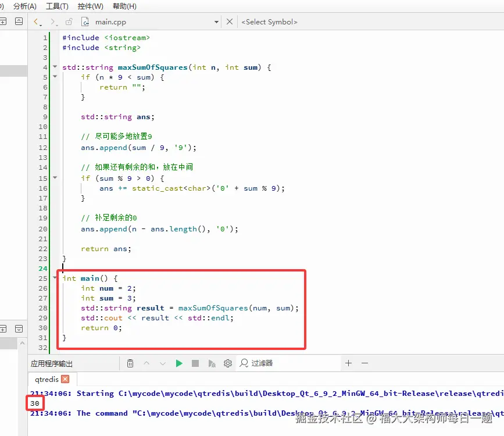Click on 'int sum = 3;' line

pos(108,298)
